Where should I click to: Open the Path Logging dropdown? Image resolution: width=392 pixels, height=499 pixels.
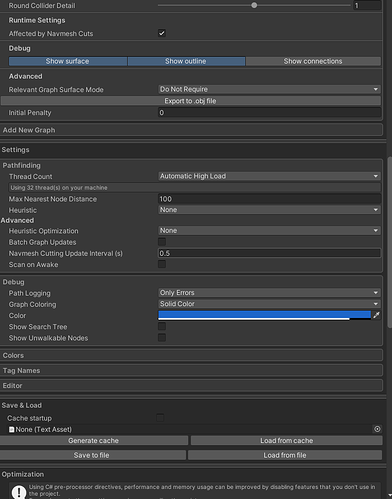coord(269,293)
